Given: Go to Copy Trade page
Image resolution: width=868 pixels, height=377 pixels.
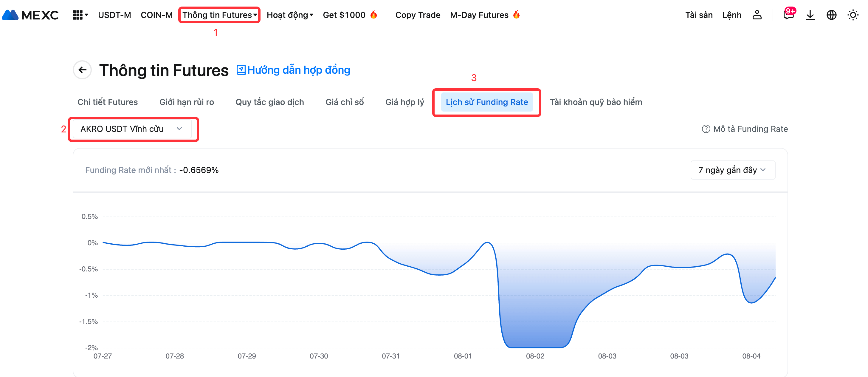Looking at the screenshot, I should (x=418, y=15).
